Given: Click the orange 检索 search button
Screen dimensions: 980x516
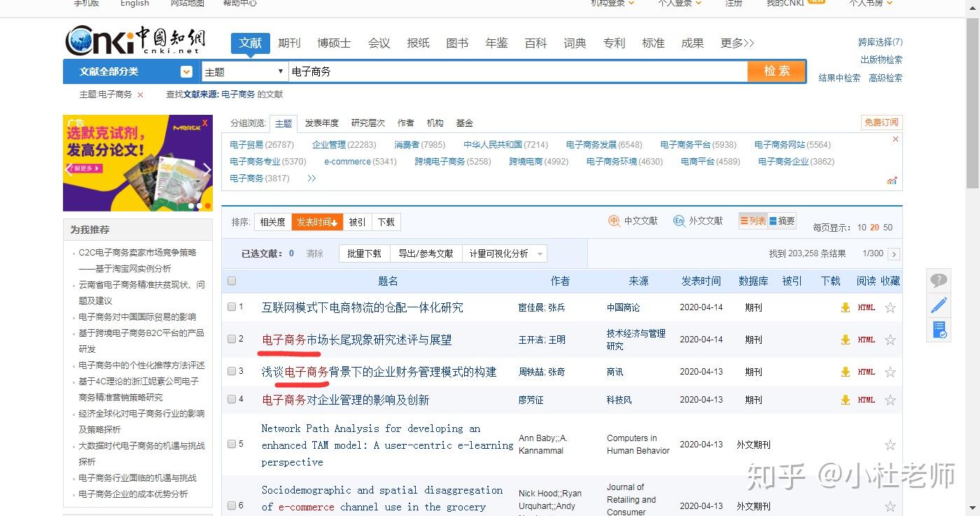Looking at the screenshot, I should point(776,71).
